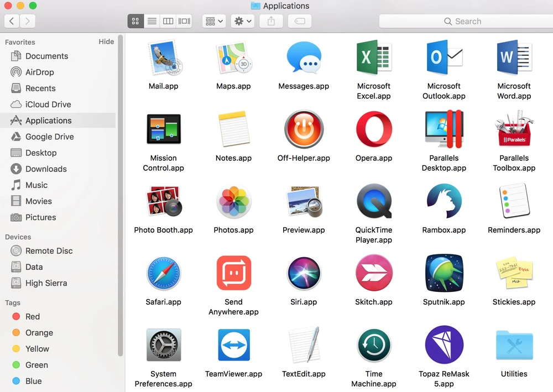
Task: Open the Opera.app icon
Action: click(x=374, y=129)
